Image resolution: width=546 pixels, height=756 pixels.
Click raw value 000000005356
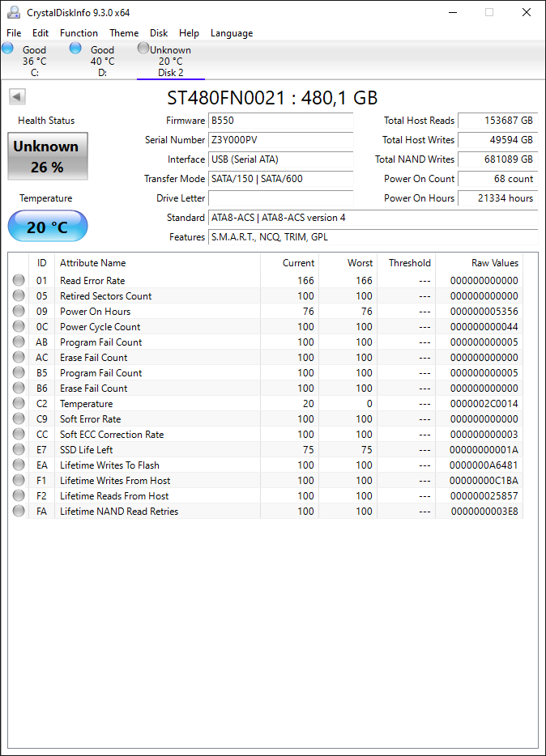tap(484, 312)
